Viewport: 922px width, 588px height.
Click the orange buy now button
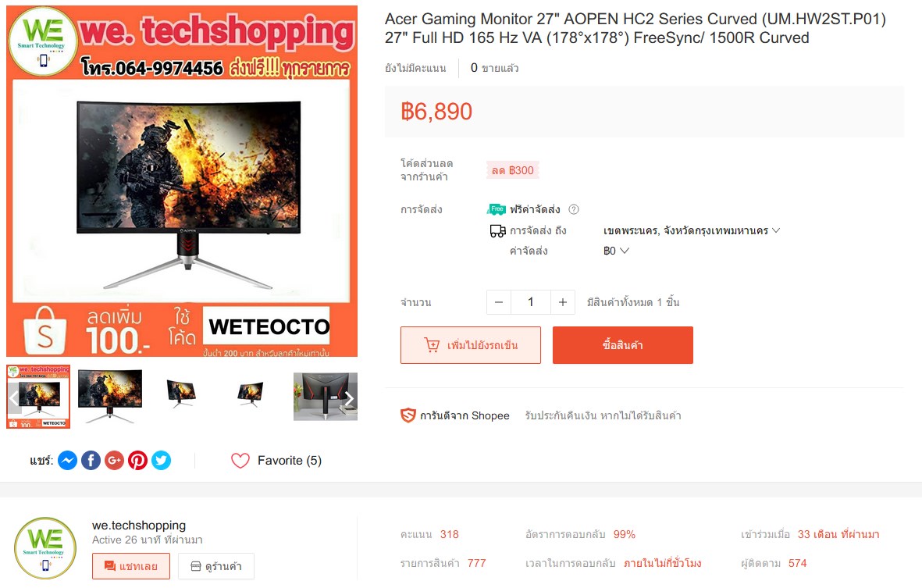coord(623,345)
